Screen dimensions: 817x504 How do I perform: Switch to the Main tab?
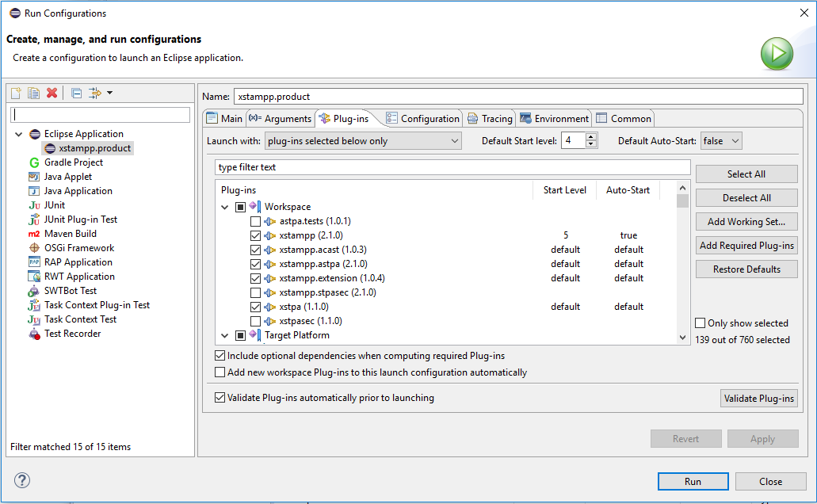pos(225,118)
